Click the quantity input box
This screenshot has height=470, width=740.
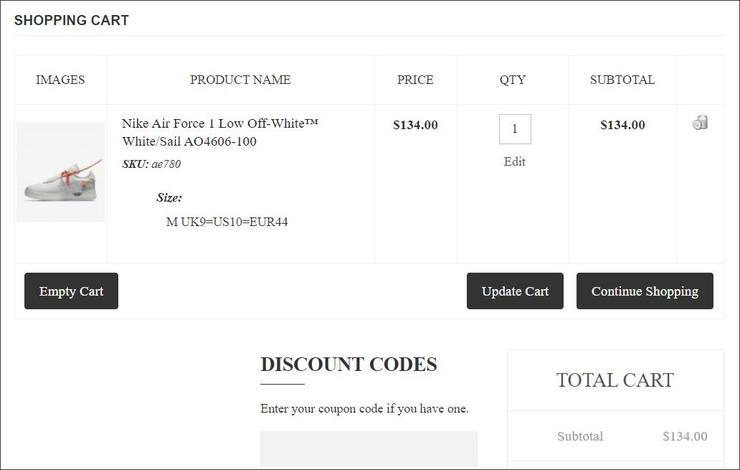pos(515,129)
